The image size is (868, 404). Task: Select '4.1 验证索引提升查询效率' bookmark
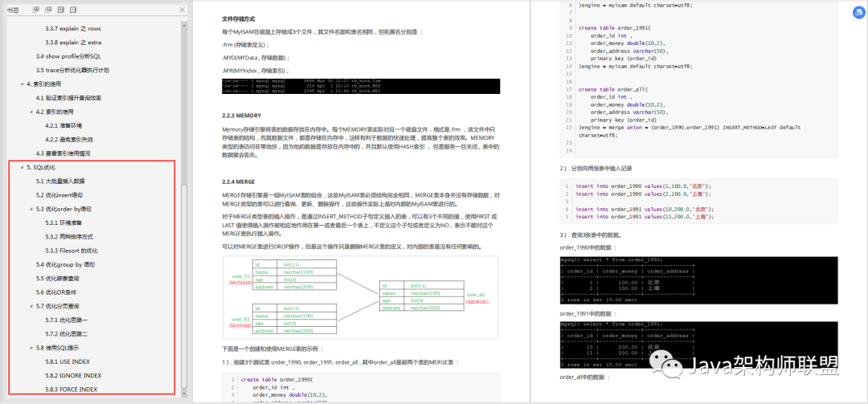[68, 97]
